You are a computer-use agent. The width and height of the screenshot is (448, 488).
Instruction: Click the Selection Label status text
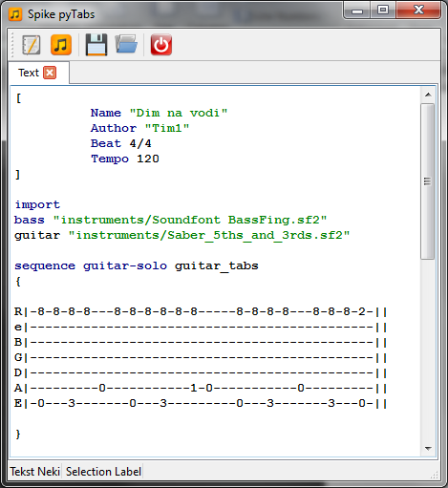click(x=103, y=472)
